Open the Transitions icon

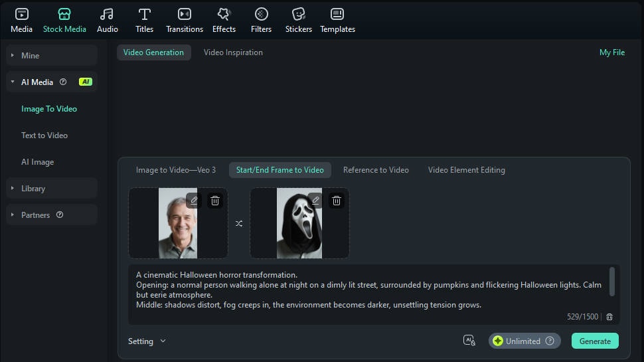(185, 15)
